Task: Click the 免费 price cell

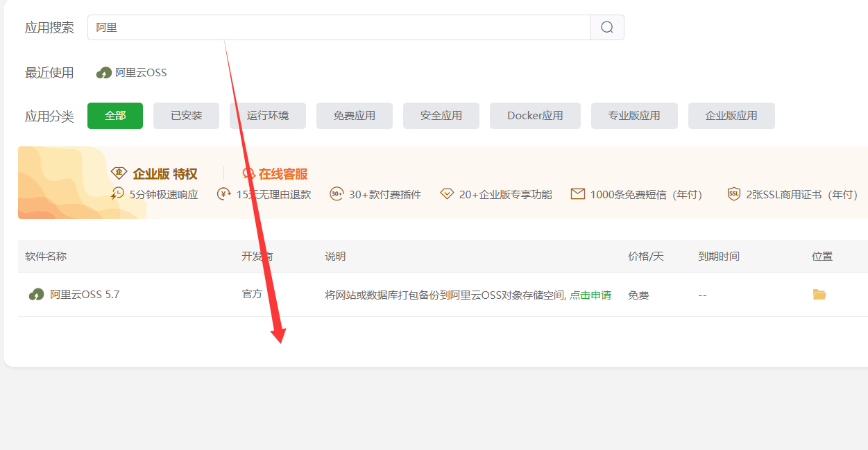Action: click(638, 295)
